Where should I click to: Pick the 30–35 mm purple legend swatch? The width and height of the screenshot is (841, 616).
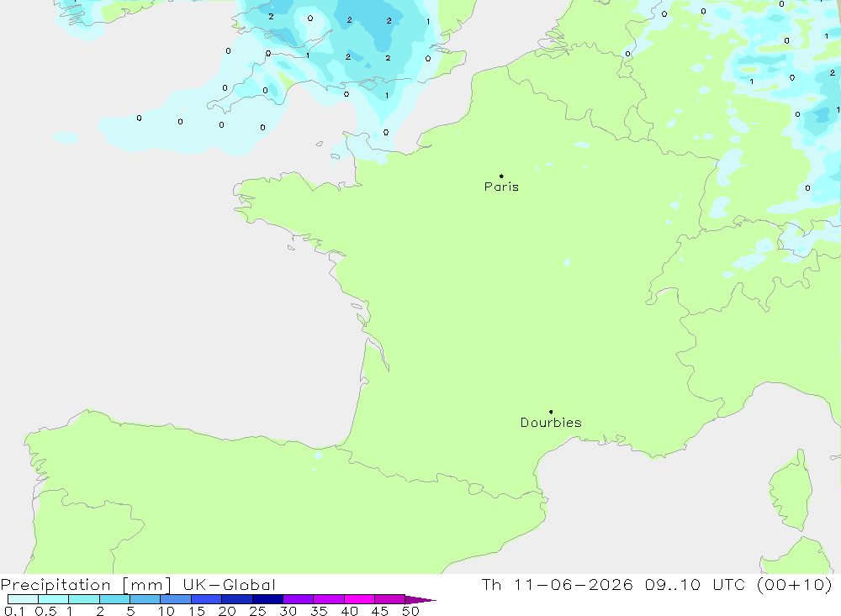pos(299,599)
